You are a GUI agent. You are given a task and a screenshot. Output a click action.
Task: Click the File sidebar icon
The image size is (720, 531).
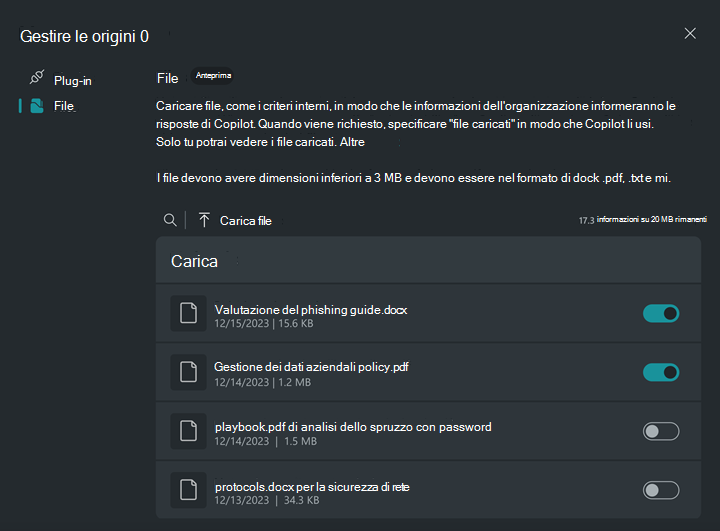click(37, 105)
